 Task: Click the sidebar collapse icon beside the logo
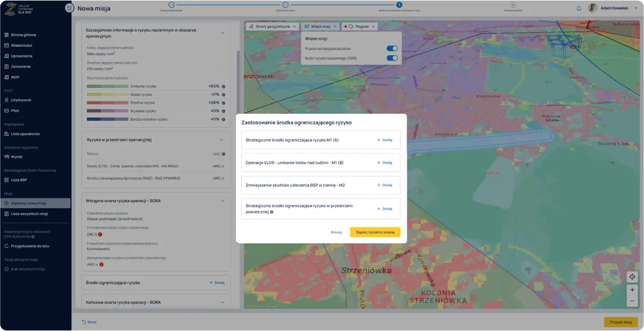click(x=69, y=8)
